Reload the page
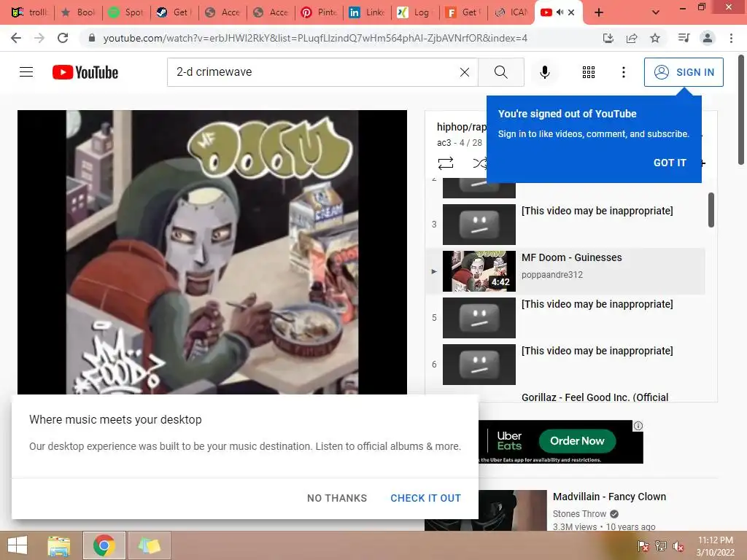The width and height of the screenshot is (747, 560). click(x=63, y=38)
